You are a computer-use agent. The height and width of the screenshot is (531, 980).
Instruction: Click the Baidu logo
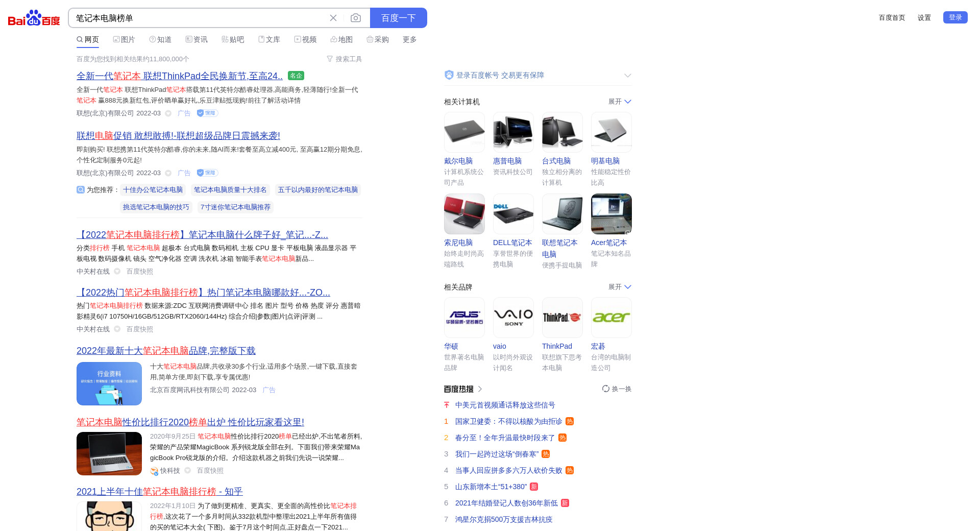click(34, 18)
